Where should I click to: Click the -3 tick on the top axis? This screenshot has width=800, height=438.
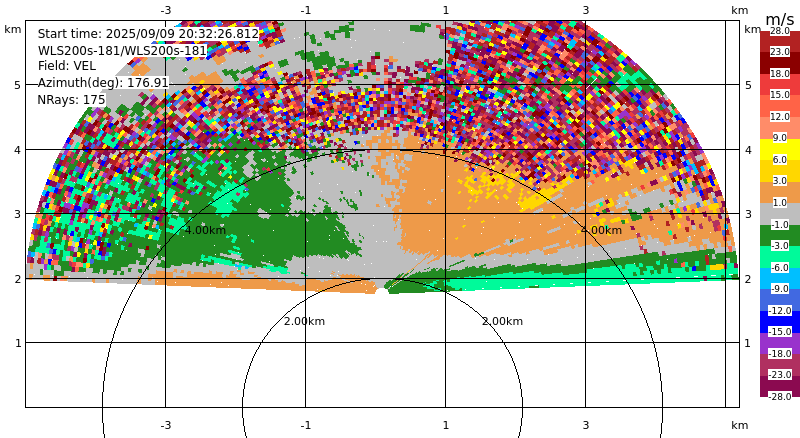click(165, 10)
